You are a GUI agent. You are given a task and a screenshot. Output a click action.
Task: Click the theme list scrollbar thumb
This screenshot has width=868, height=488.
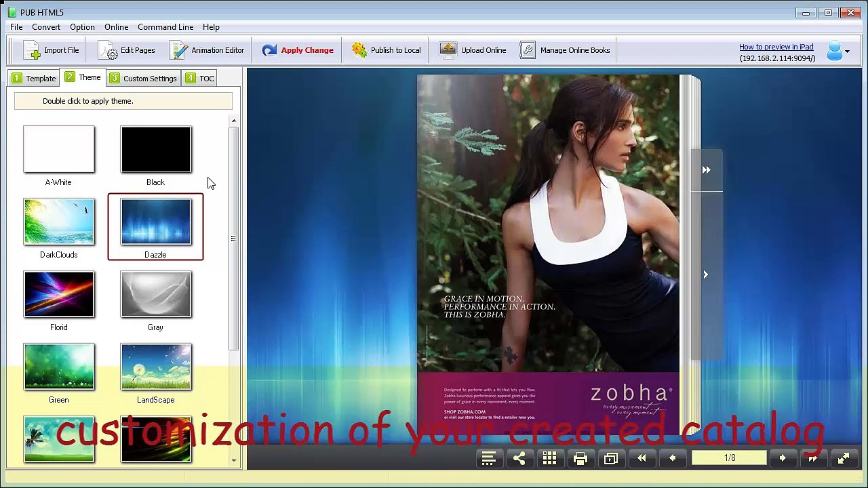pyautogui.click(x=234, y=238)
